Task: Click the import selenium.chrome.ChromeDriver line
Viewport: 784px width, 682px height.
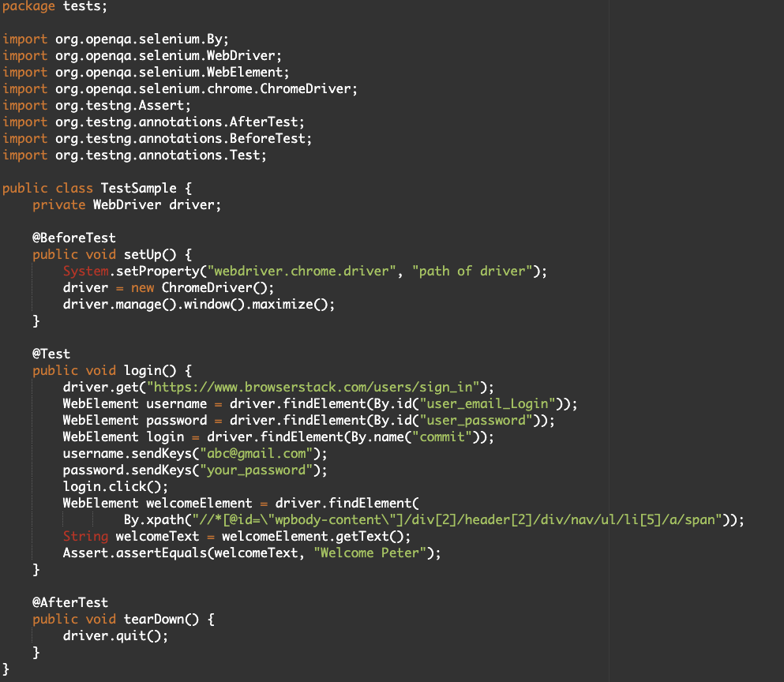Action: point(180,89)
